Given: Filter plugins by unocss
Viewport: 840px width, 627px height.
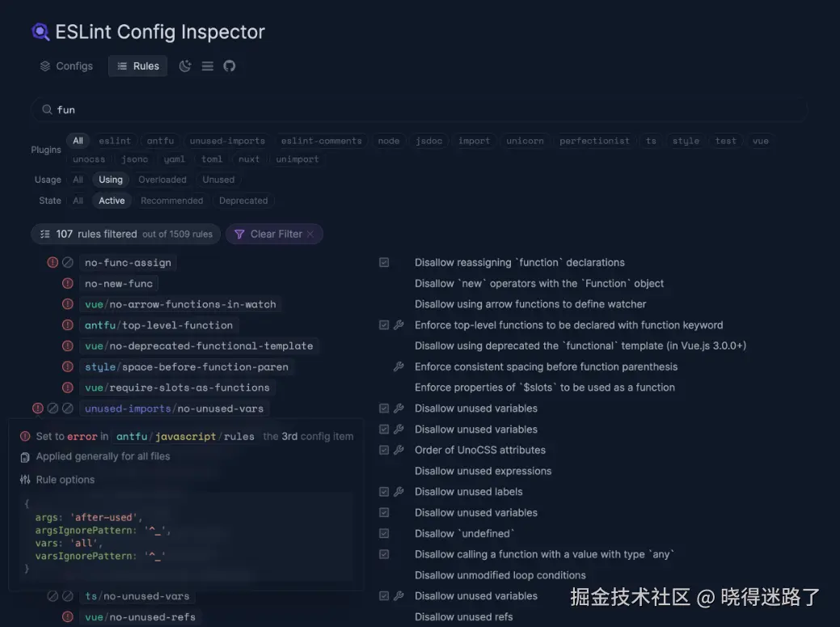Looking at the screenshot, I should [89, 159].
